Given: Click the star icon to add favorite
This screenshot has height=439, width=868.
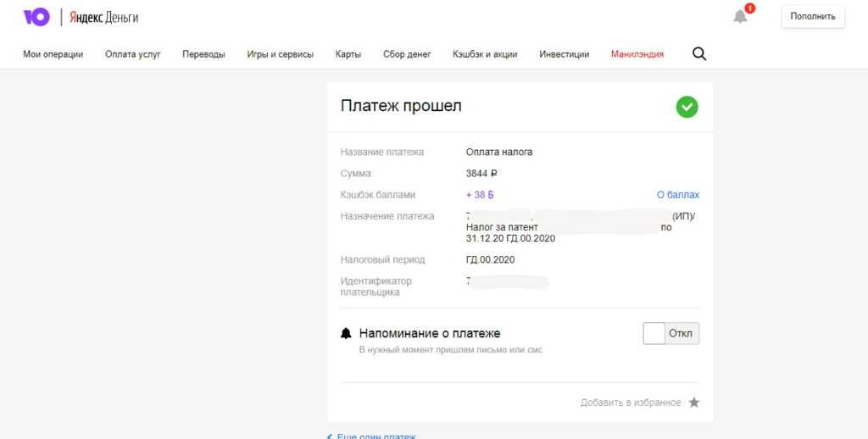Looking at the screenshot, I should tap(694, 403).
